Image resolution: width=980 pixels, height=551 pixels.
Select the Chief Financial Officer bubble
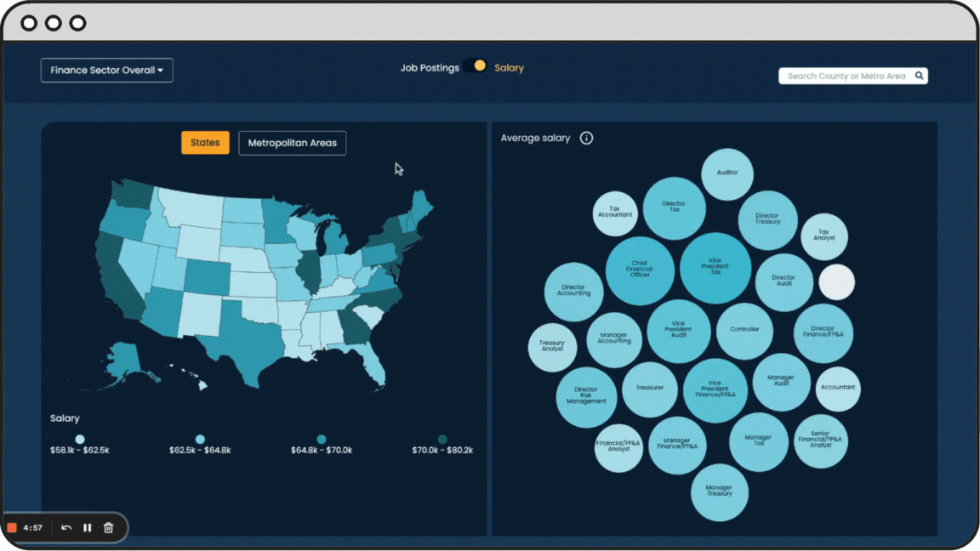640,270
